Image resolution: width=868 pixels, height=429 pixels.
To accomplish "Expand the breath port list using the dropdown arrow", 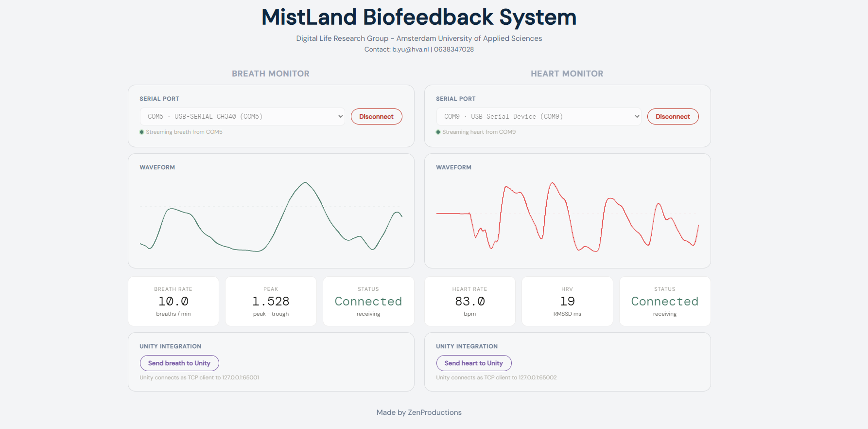I will point(340,117).
